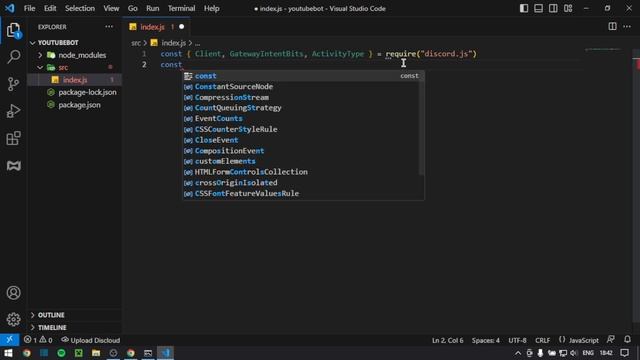Open the Extensions view
This screenshot has width=640, height=360.
(x=13, y=138)
